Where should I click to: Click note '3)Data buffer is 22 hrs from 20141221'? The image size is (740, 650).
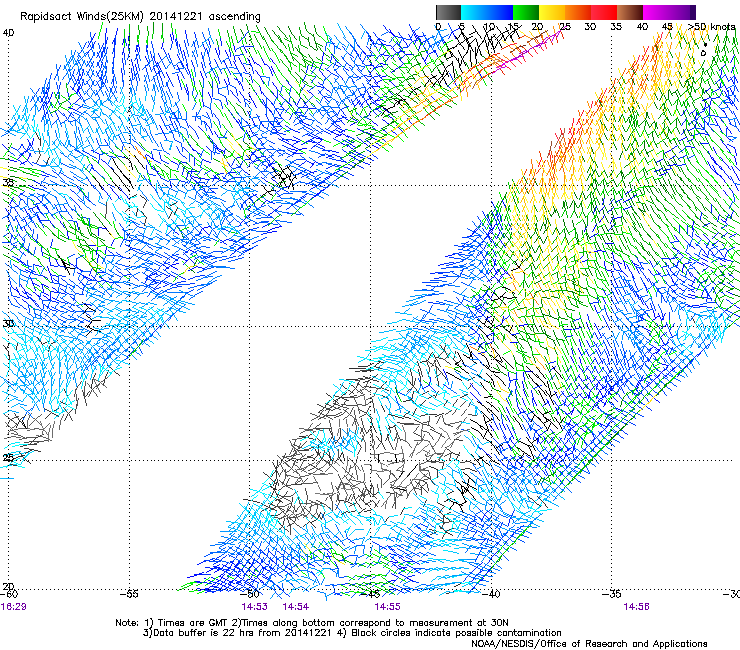[237, 633]
